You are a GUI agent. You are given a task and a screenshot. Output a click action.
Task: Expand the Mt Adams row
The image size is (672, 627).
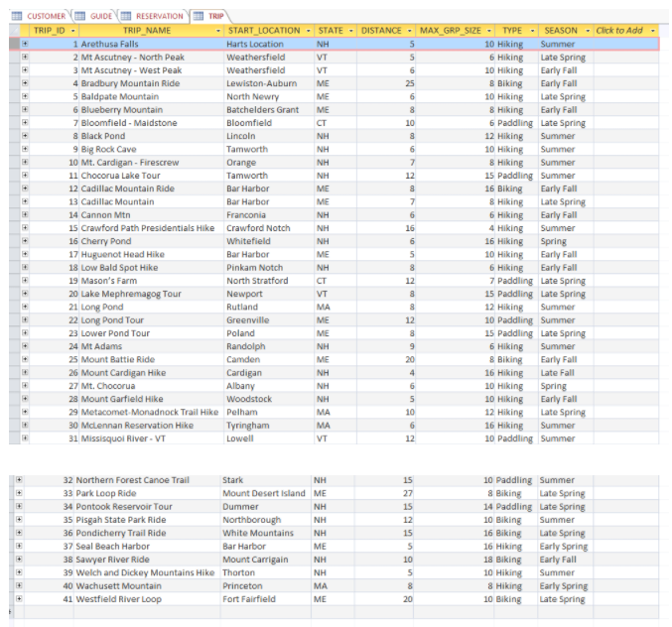25,346
